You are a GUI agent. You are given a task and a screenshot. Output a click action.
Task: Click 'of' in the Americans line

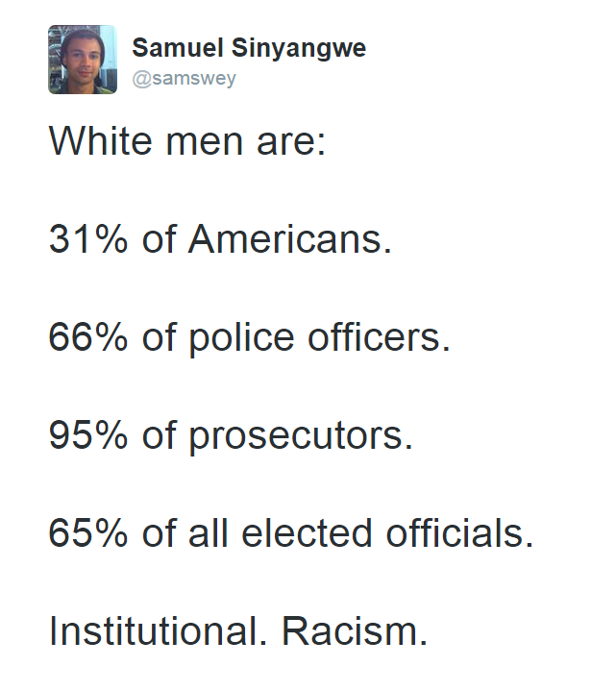pos(160,239)
